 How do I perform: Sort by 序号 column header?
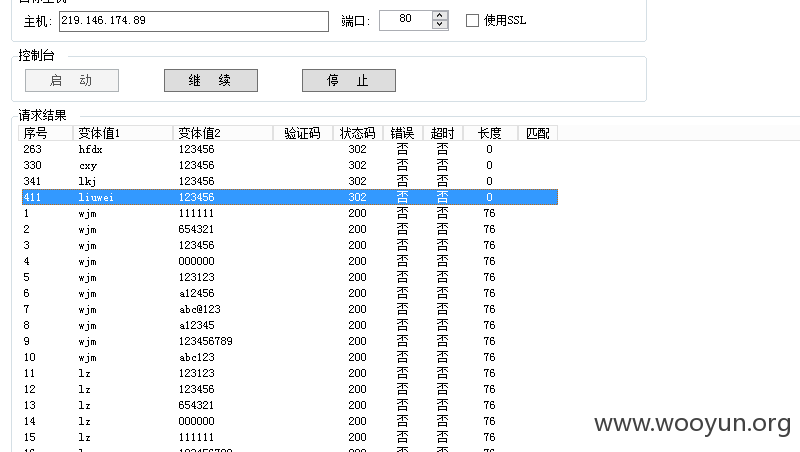point(46,133)
